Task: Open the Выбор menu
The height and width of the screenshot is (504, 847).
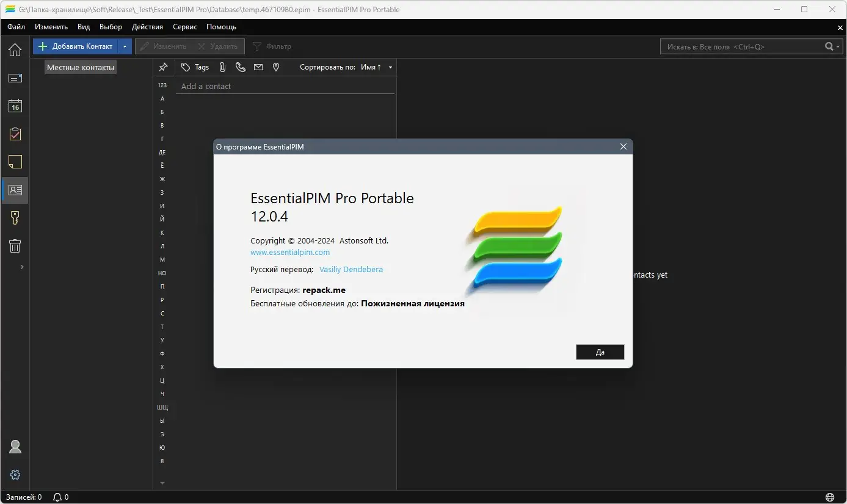Action: (111, 27)
